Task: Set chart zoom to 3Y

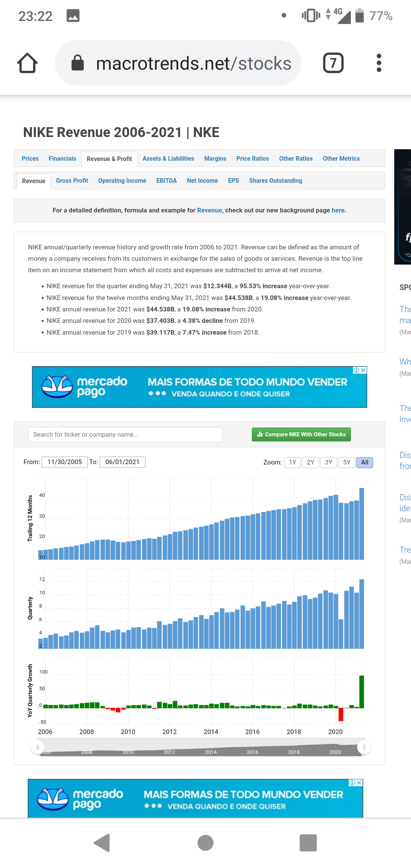Action: (x=328, y=462)
